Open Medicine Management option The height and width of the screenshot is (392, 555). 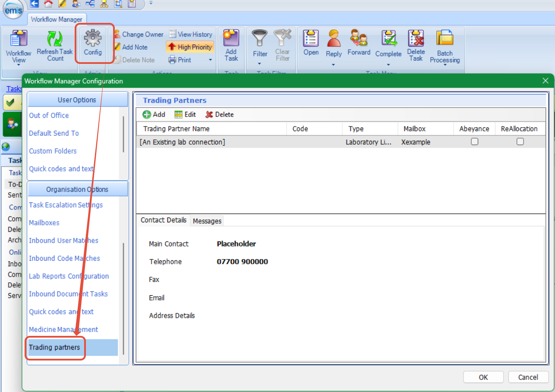pyautogui.click(x=63, y=329)
